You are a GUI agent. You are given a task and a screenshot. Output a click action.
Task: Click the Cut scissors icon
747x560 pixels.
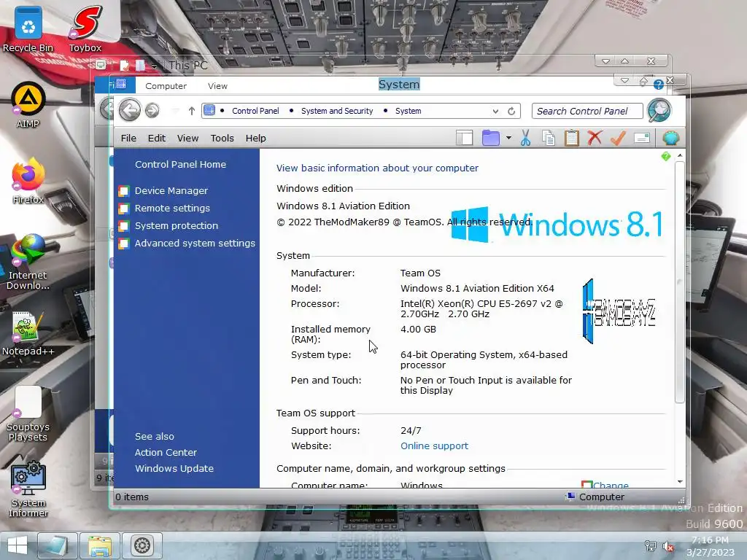point(525,138)
